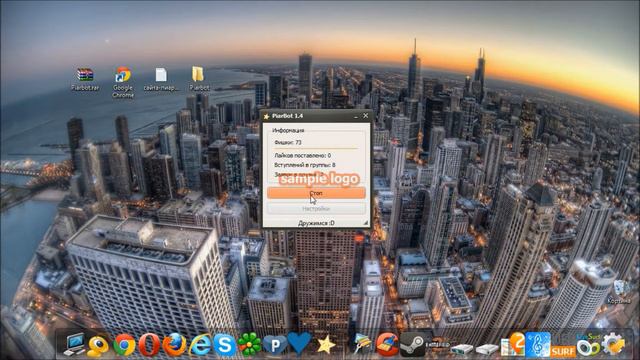The image size is (640, 360).
Task: Select the "Фишек: 73" text in PiarBot
Action: (288, 142)
